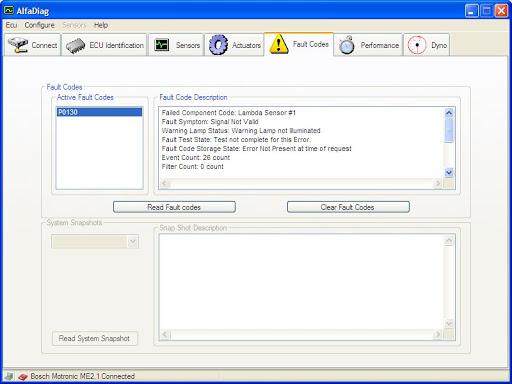Switch to the Dyno tab

pos(427,45)
